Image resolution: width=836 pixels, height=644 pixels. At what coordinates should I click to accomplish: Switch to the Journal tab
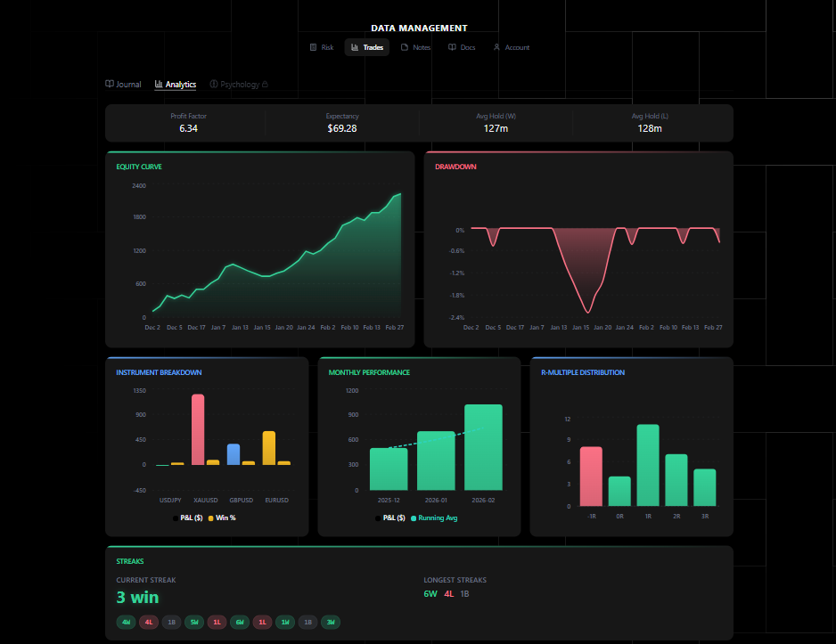(x=123, y=85)
